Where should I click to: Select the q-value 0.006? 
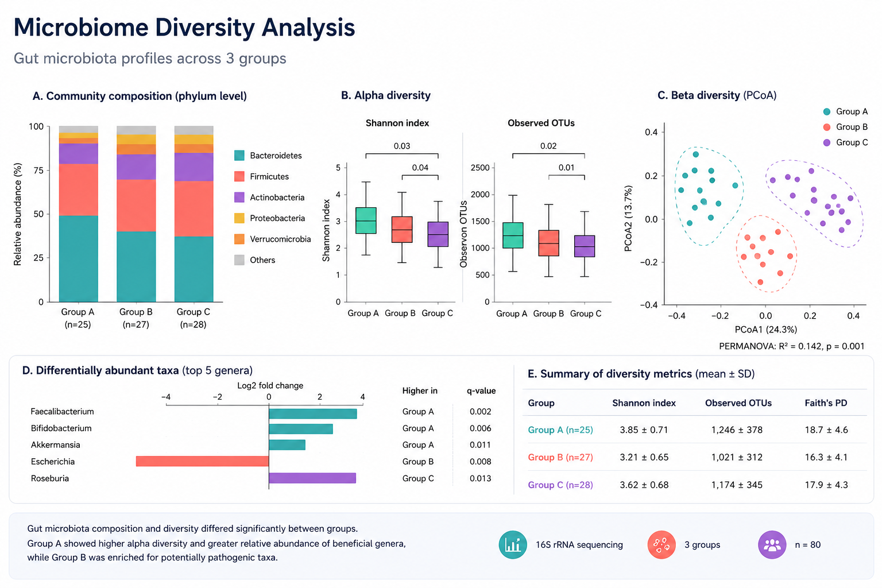coord(481,428)
